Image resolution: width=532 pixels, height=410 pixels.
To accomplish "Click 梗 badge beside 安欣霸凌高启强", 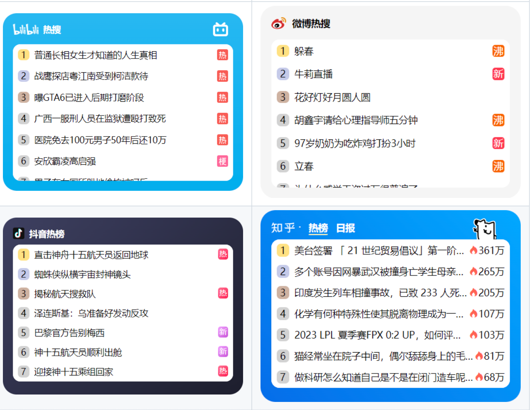I will [x=222, y=161].
